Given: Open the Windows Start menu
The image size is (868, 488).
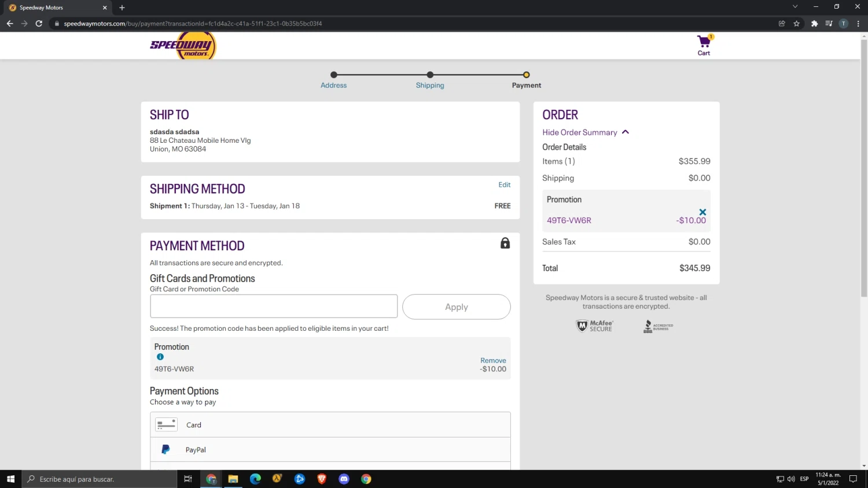Looking at the screenshot, I should pos(10,479).
